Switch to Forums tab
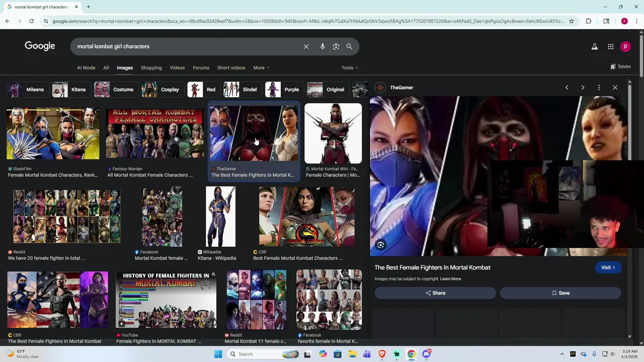Viewport: 644px width, 362px height. coord(201,68)
